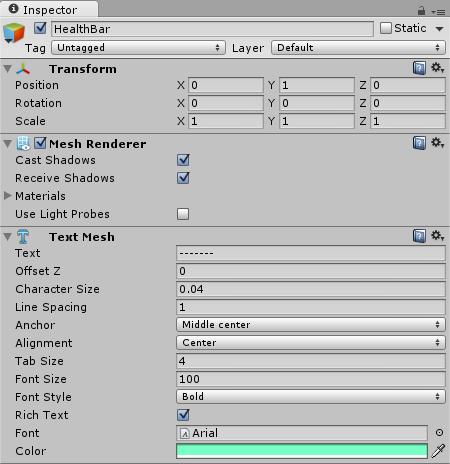Click the Character Size label
The image size is (450, 464).
[x=57, y=289]
